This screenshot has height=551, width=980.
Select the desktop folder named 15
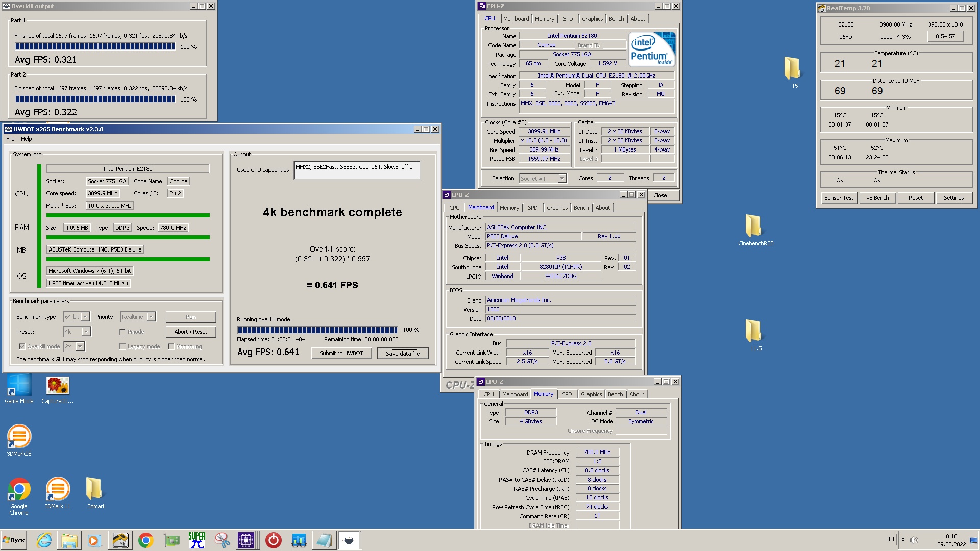click(794, 72)
